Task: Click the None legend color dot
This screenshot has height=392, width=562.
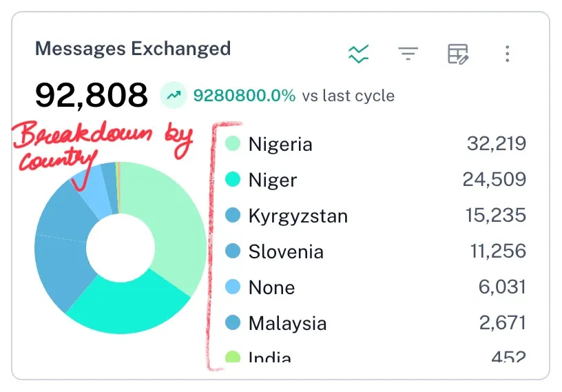Action: [233, 287]
